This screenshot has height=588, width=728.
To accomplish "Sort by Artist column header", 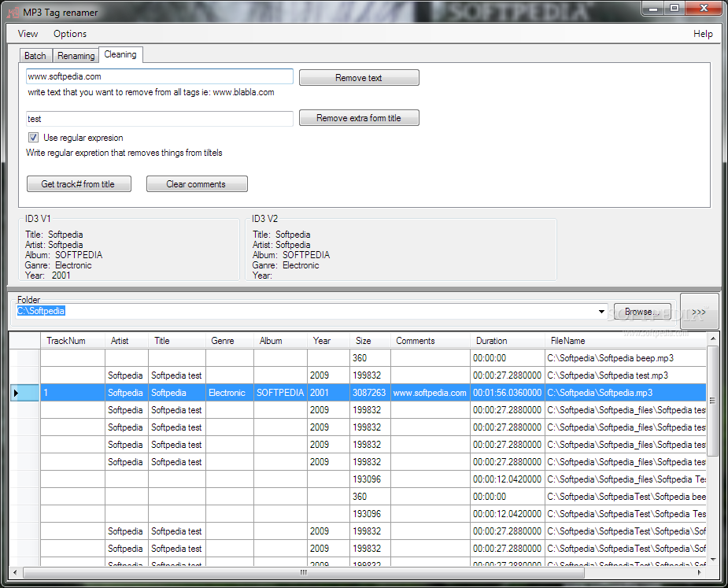I will pos(126,341).
